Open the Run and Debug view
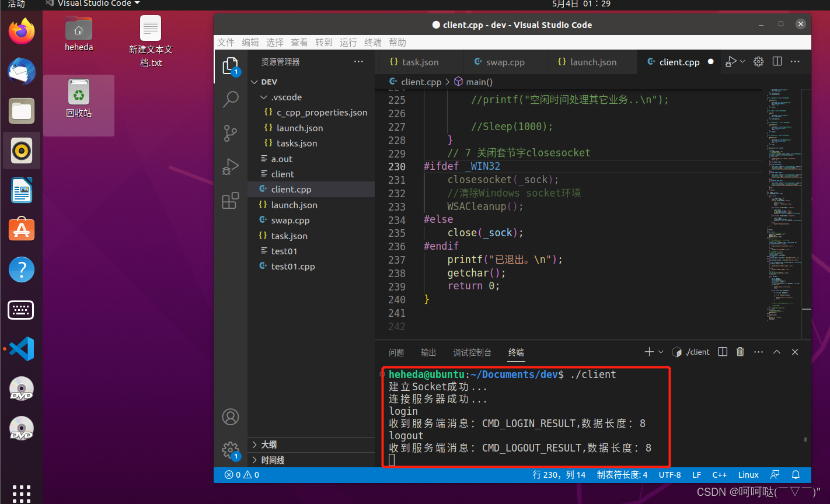Screen dimensions: 830x504 231,167
